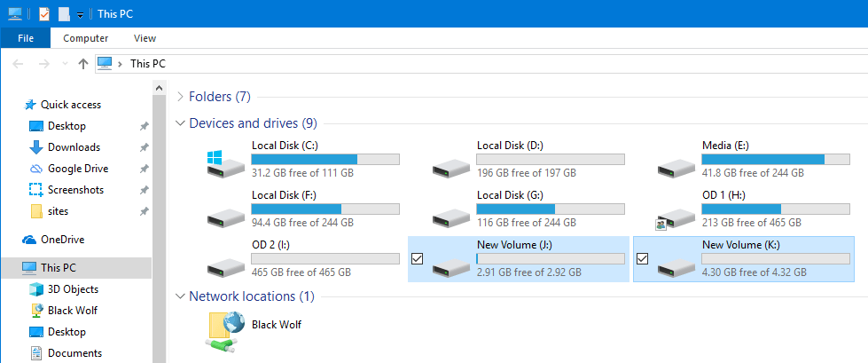Click the Local Disk (C:) usage bar

325,159
